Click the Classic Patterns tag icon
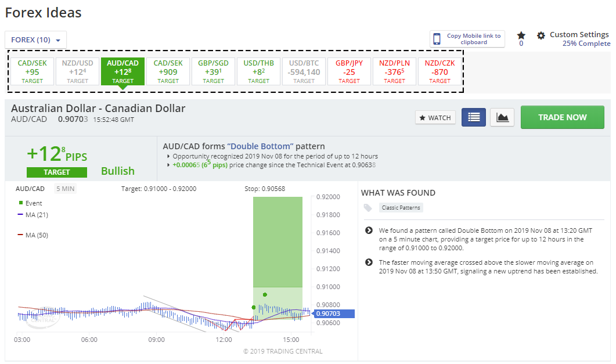 (368, 208)
